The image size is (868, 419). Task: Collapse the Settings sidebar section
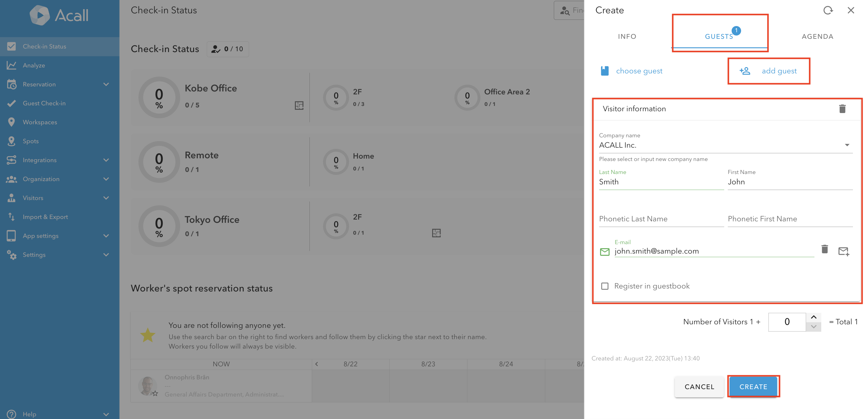[x=106, y=254]
